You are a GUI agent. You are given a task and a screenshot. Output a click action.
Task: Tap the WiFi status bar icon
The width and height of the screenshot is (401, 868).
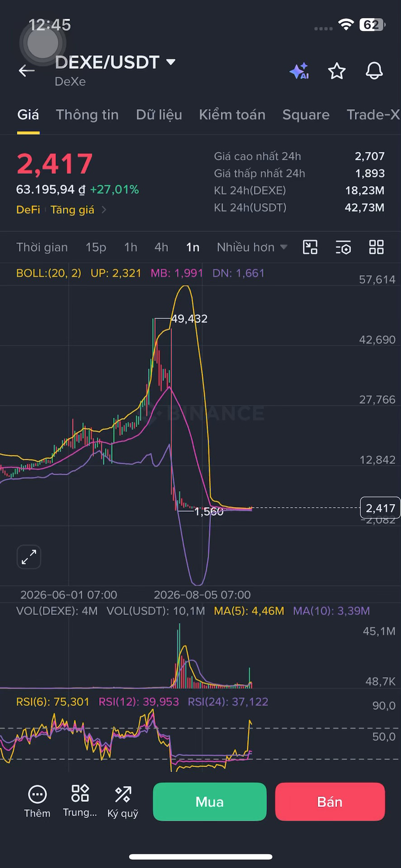click(346, 25)
